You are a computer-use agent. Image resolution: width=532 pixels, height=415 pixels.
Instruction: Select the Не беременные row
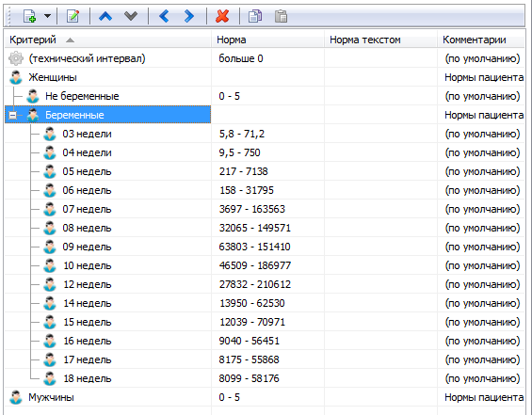click(265, 96)
